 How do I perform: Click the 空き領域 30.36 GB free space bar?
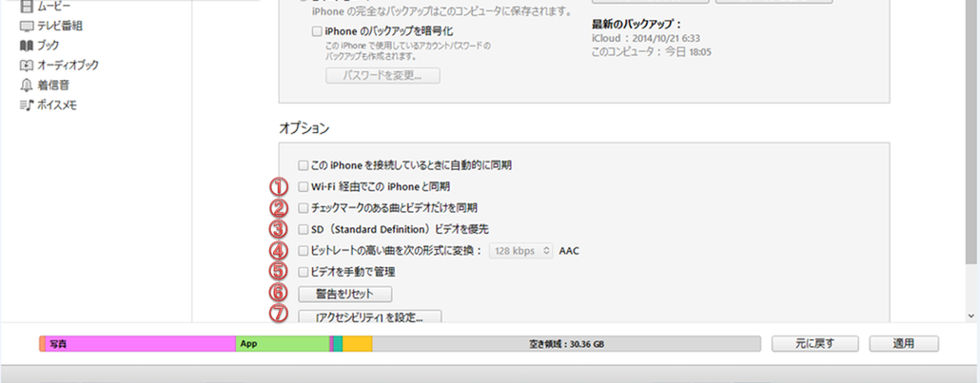click(x=566, y=344)
